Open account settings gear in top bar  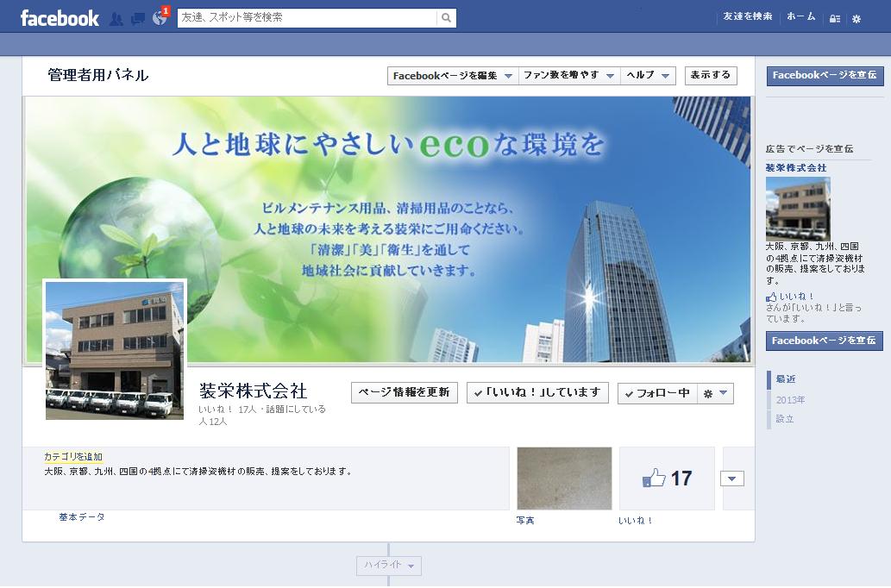point(856,19)
